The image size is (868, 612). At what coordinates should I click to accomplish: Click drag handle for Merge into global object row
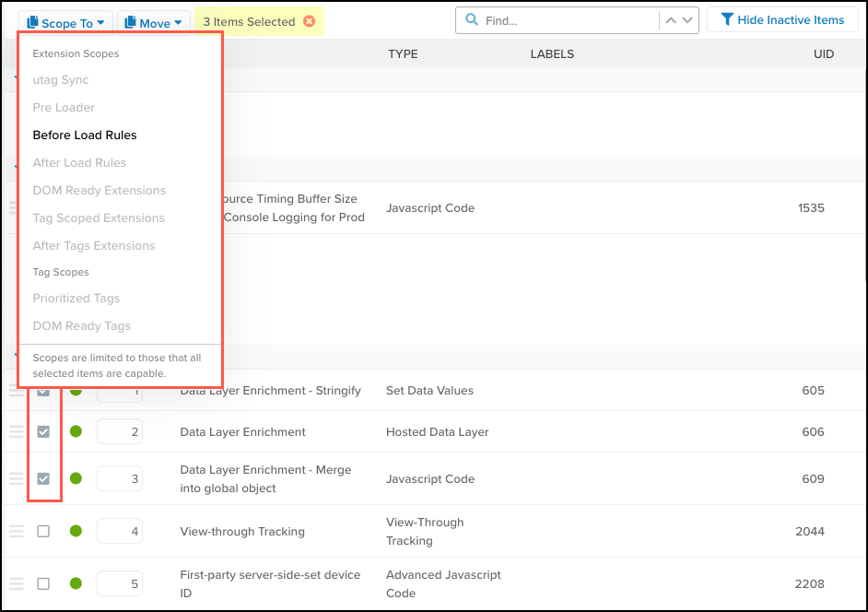tap(16, 478)
